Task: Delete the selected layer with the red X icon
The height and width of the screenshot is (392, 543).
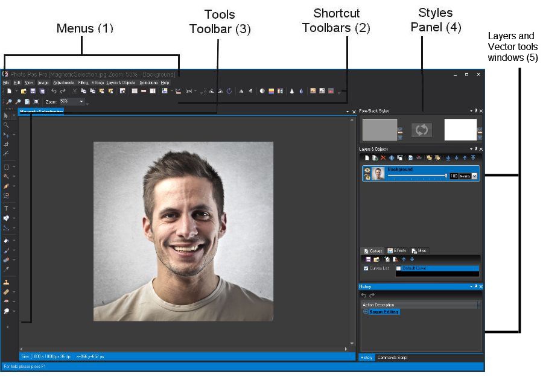Action: tap(383, 158)
